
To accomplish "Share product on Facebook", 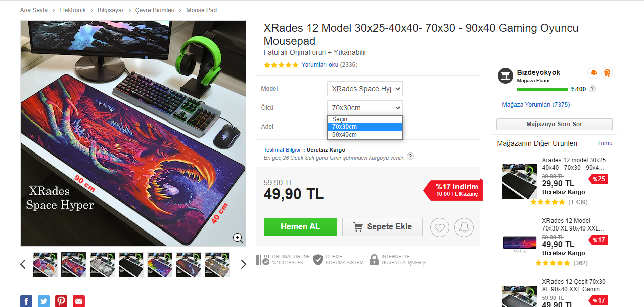I will (x=26, y=301).
